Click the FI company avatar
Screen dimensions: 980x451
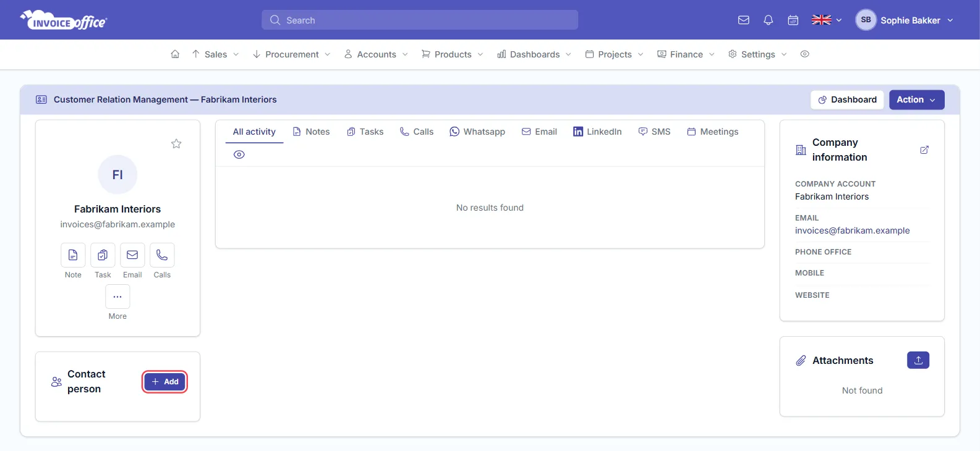(x=117, y=175)
